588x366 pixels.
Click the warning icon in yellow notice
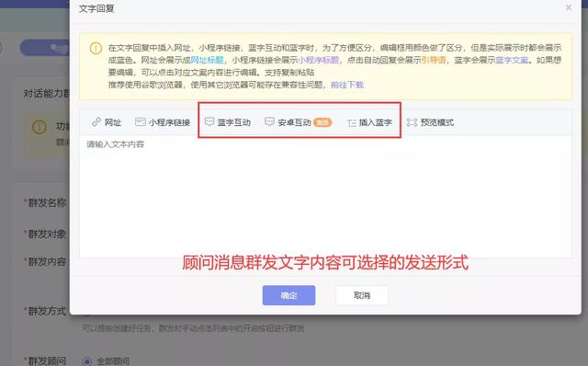click(x=96, y=48)
